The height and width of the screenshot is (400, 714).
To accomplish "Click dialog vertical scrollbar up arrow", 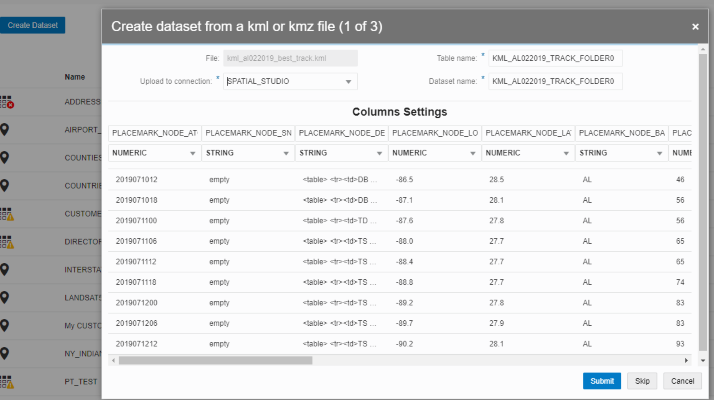I will point(703,49).
